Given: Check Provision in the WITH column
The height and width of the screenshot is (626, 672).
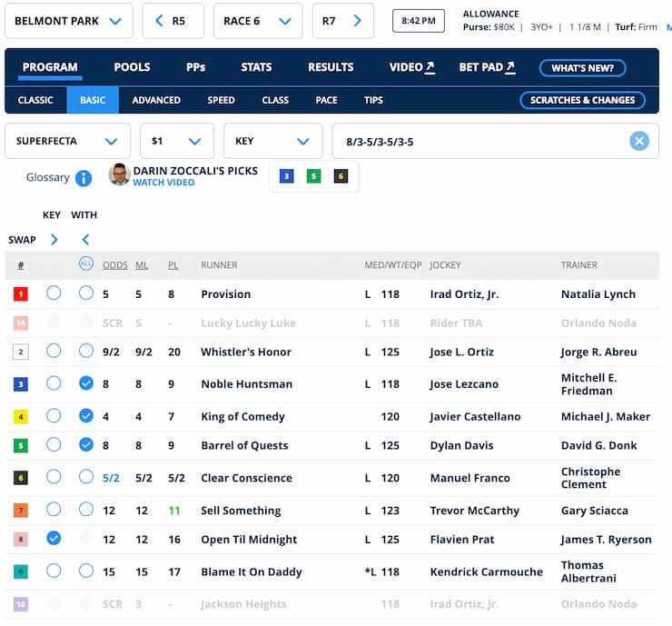Looking at the screenshot, I should pyautogui.click(x=86, y=293).
